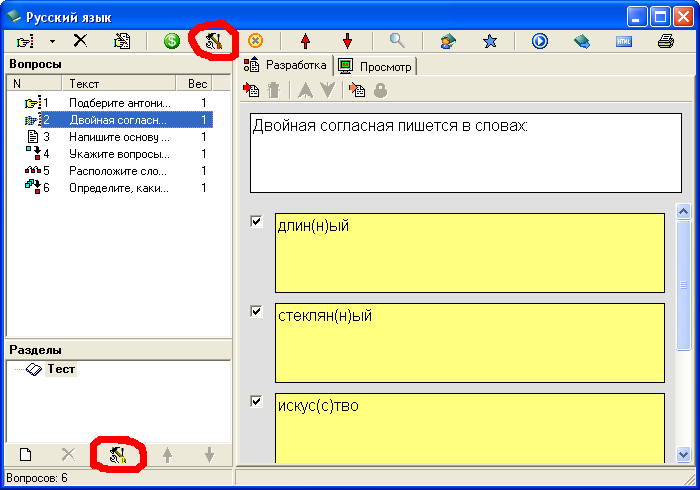This screenshot has height=490, width=700.
Task: Click the question text field 'Двойная согласная'
Action: point(457,151)
